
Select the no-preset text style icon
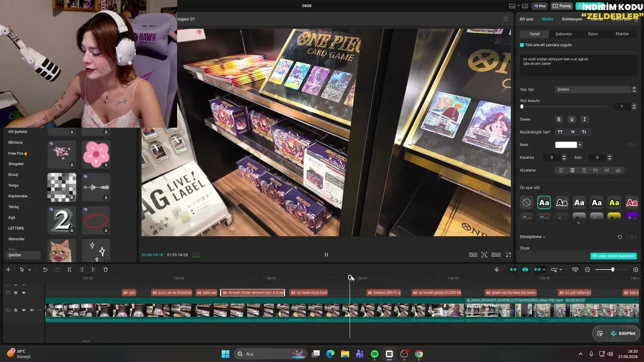526,203
